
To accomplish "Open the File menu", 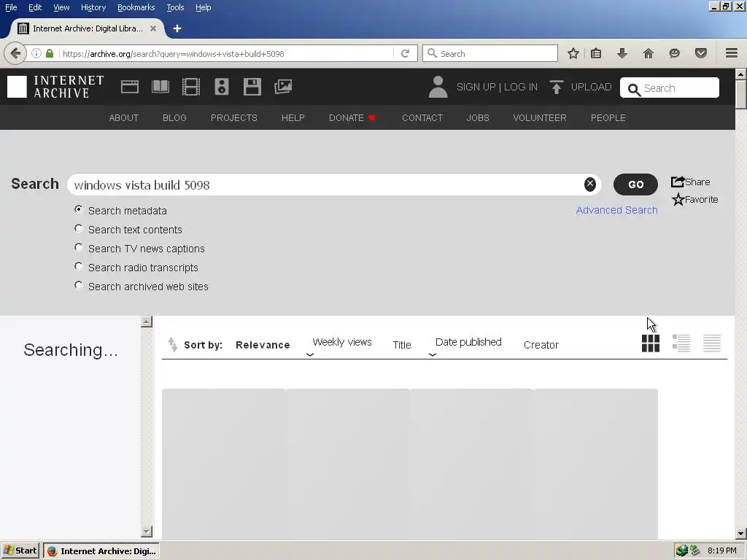I will click(x=11, y=7).
